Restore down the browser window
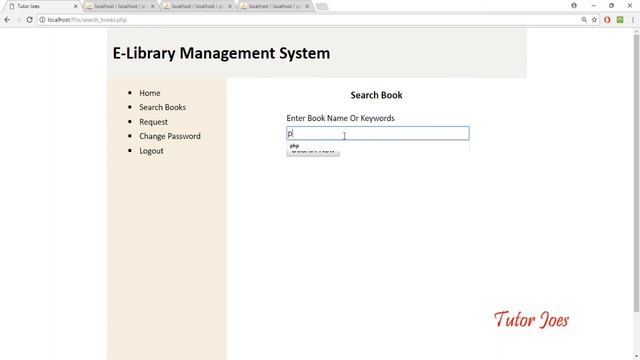Screen dimensions: 640x360 (x=611, y=6)
